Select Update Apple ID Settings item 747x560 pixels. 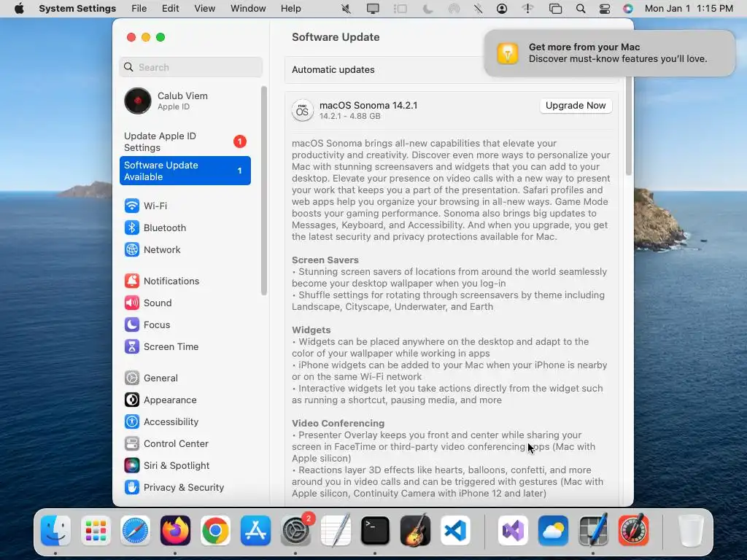(186, 142)
